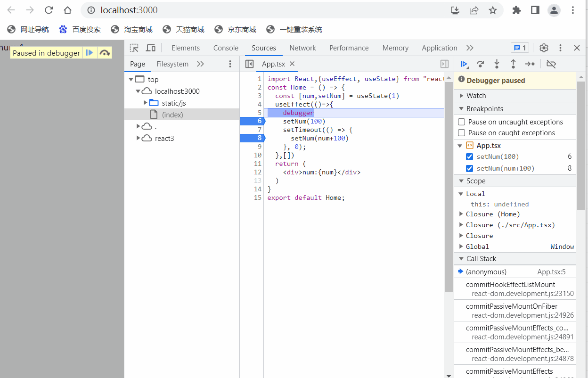Open the 1 issue message badge
The height and width of the screenshot is (378, 588).
pyautogui.click(x=520, y=48)
